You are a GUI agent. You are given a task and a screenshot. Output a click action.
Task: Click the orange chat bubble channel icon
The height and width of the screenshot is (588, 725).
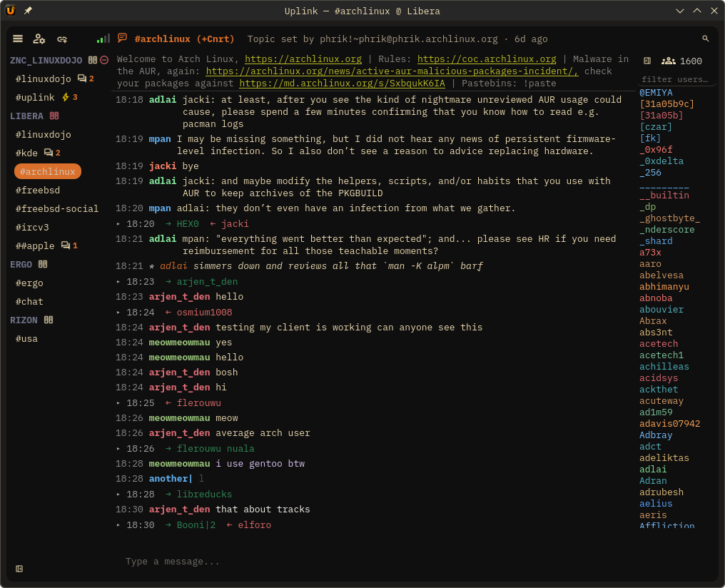point(122,38)
